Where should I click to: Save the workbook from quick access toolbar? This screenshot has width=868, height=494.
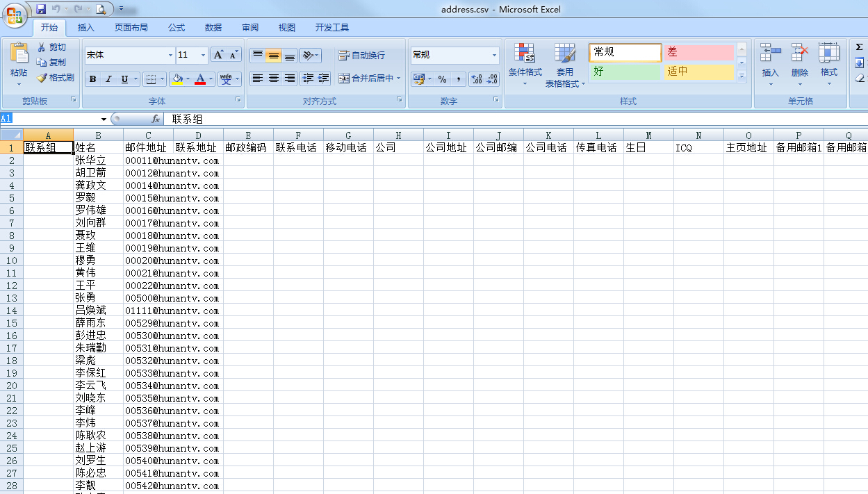(x=41, y=9)
